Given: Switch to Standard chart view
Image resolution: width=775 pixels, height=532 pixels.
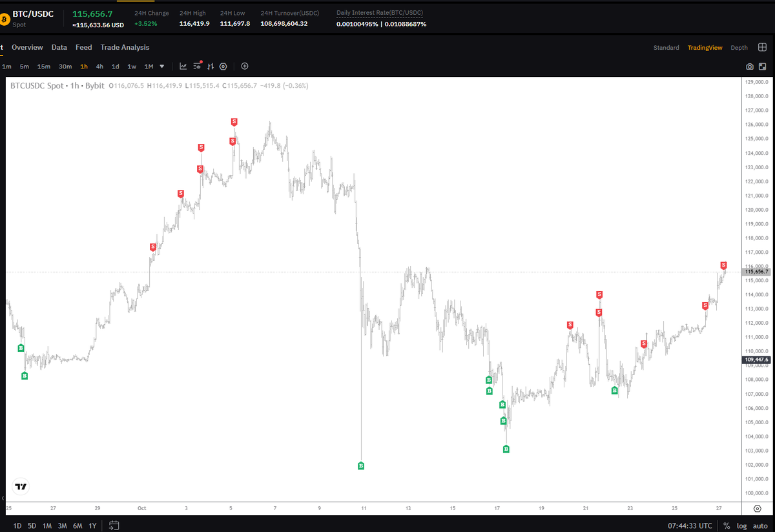Looking at the screenshot, I should click(666, 48).
